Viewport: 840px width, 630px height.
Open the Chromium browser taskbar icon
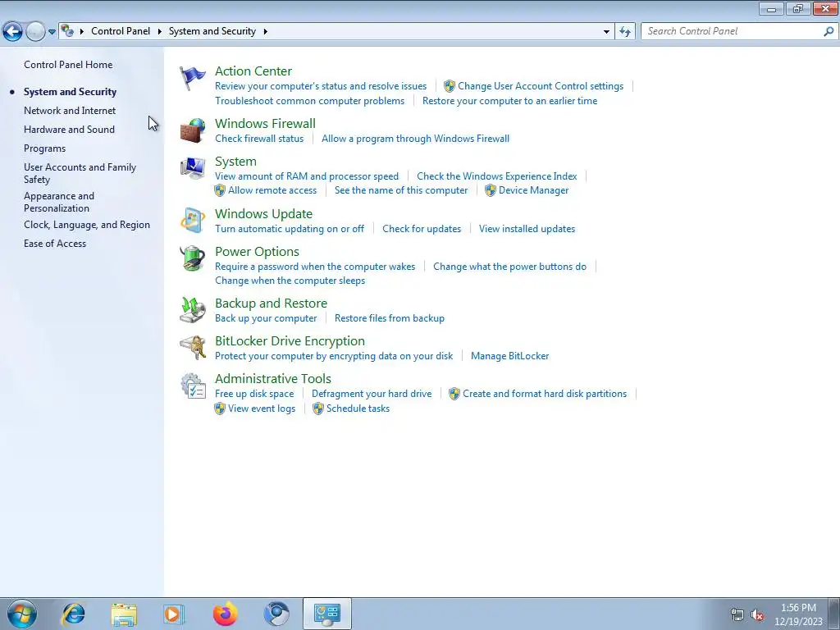tap(276, 614)
